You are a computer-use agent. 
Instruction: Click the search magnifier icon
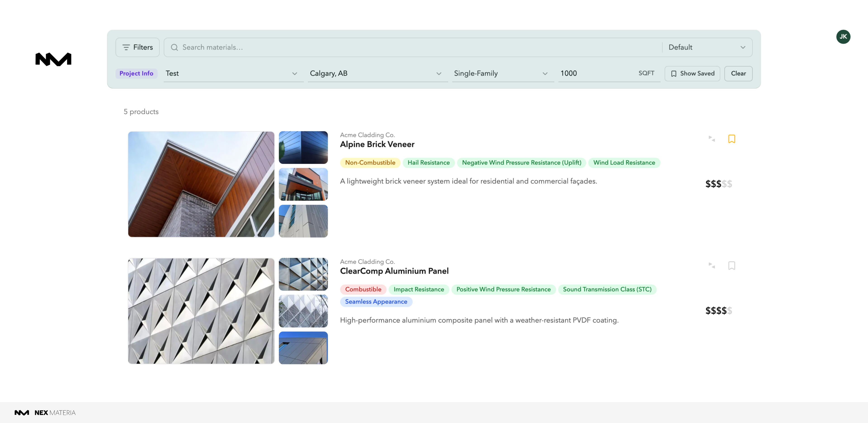174,48
